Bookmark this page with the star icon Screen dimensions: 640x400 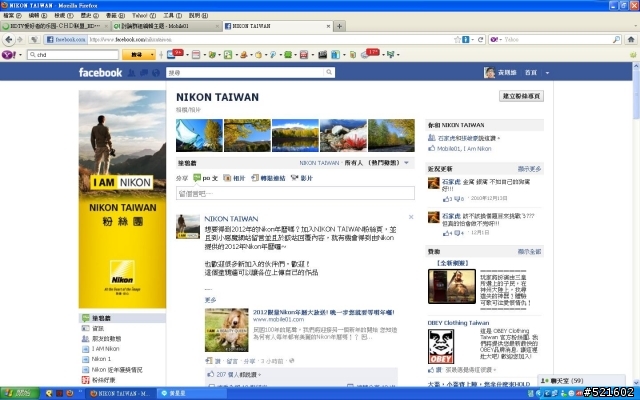(x=458, y=40)
